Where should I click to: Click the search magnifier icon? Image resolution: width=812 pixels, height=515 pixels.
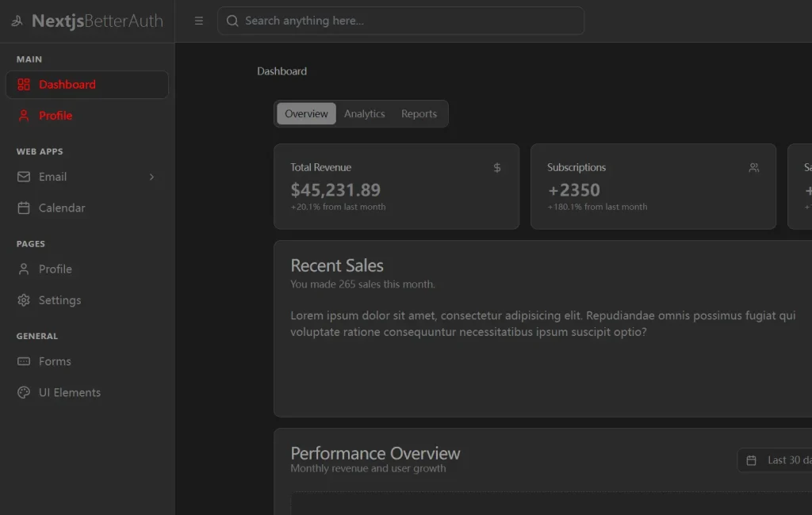click(x=232, y=21)
